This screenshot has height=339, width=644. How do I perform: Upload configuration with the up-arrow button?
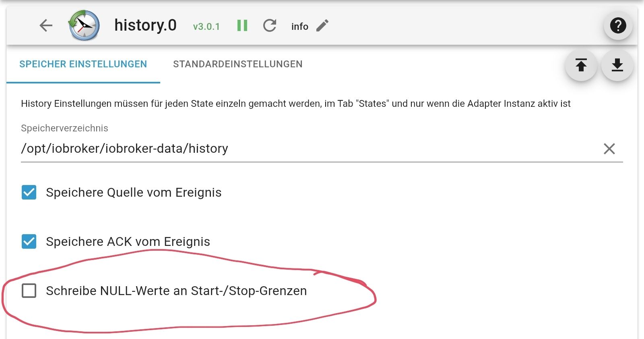click(581, 65)
